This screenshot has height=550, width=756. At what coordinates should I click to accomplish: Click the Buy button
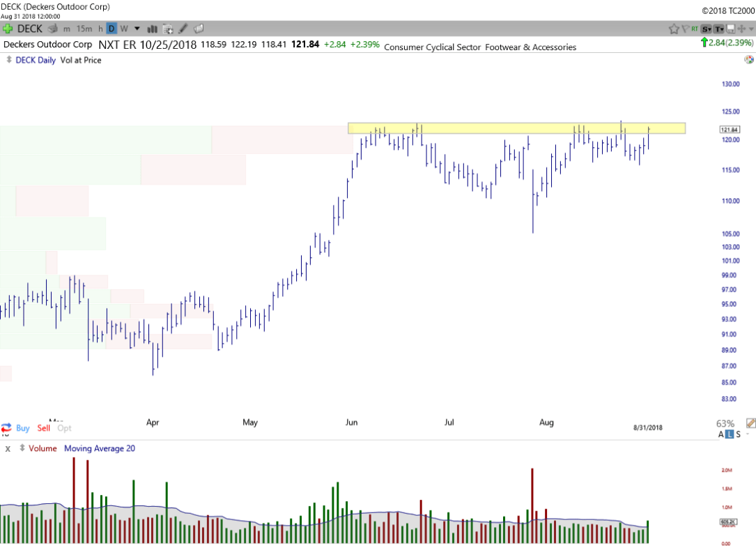click(x=22, y=428)
